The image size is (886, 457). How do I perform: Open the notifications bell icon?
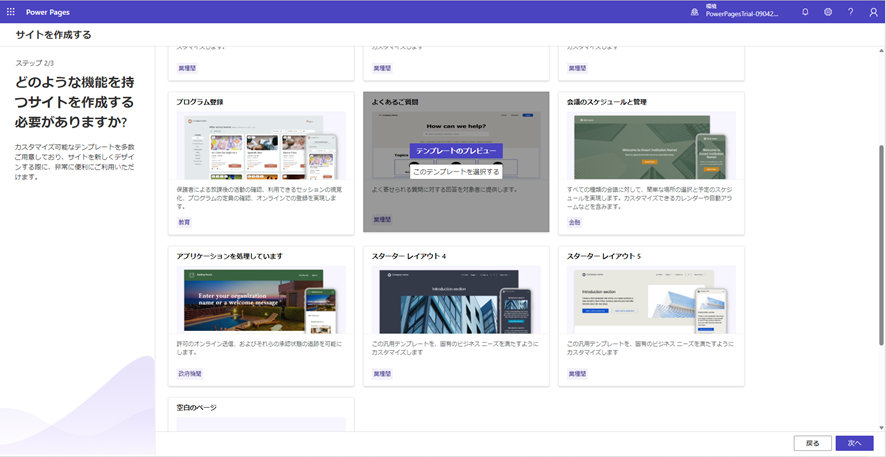pyautogui.click(x=805, y=12)
